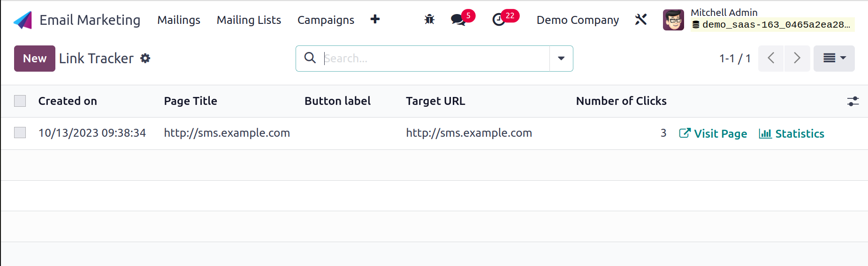Tick the select-all header checkbox

click(20, 101)
